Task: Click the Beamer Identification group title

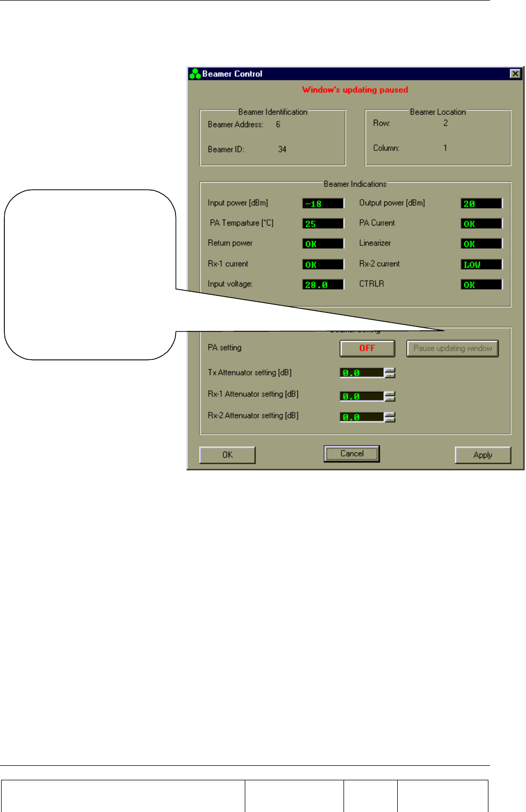Action: [x=273, y=112]
